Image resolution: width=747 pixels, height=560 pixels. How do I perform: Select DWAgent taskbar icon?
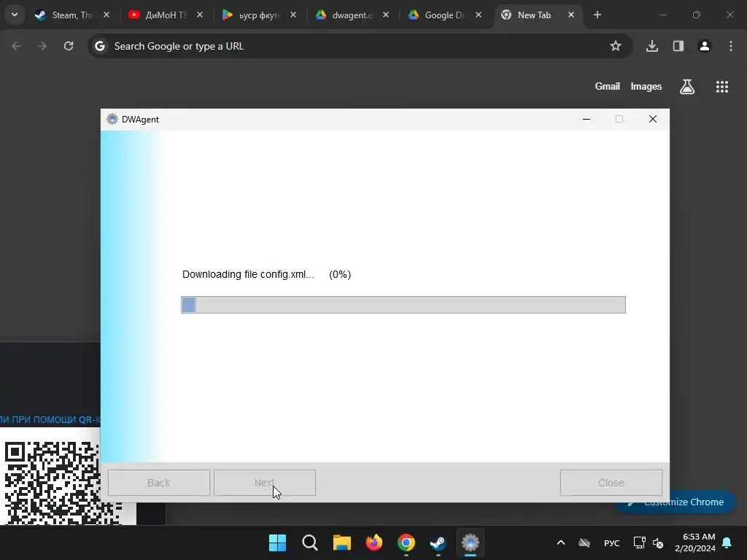pyautogui.click(x=471, y=542)
